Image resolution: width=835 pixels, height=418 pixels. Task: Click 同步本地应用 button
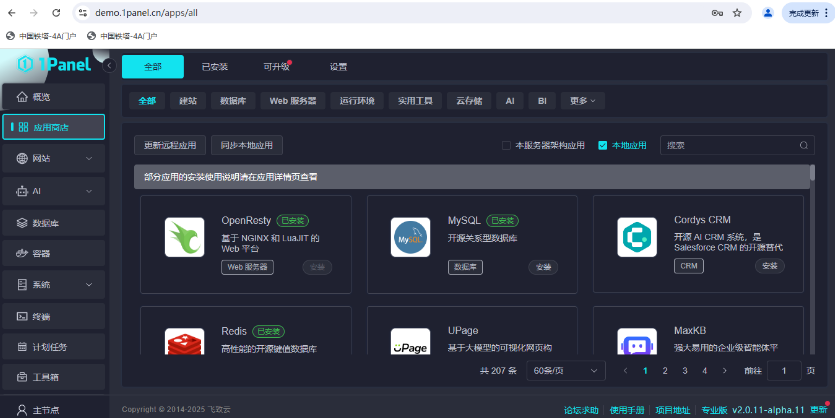(x=247, y=145)
